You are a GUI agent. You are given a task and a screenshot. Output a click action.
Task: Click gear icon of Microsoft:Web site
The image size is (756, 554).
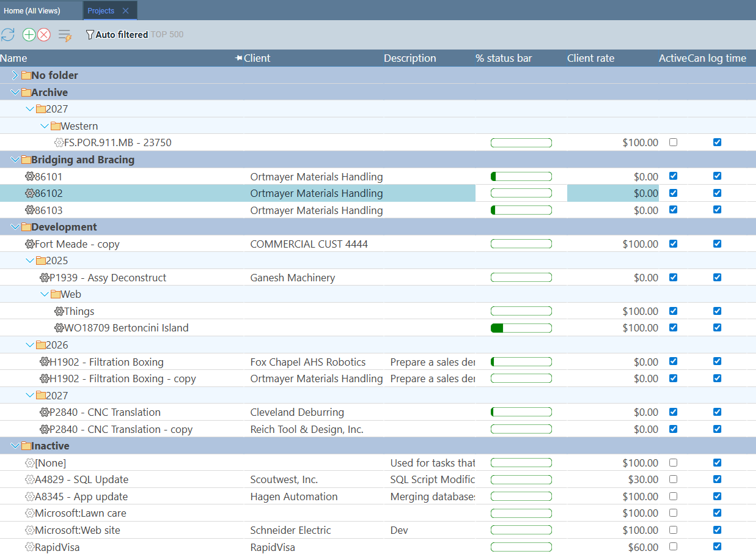(x=29, y=530)
